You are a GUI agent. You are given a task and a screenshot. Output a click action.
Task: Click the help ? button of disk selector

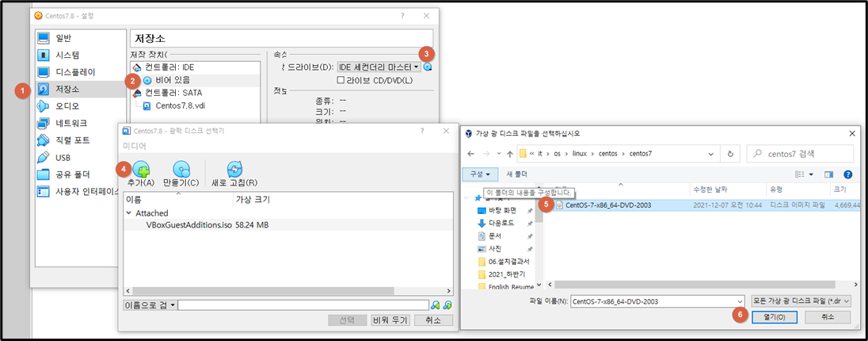point(422,131)
